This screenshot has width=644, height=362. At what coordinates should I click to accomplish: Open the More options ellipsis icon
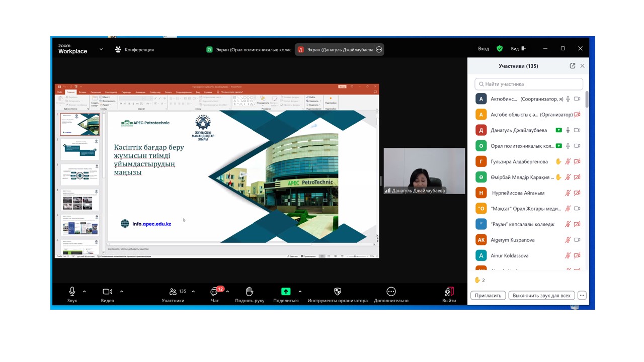tap(391, 292)
